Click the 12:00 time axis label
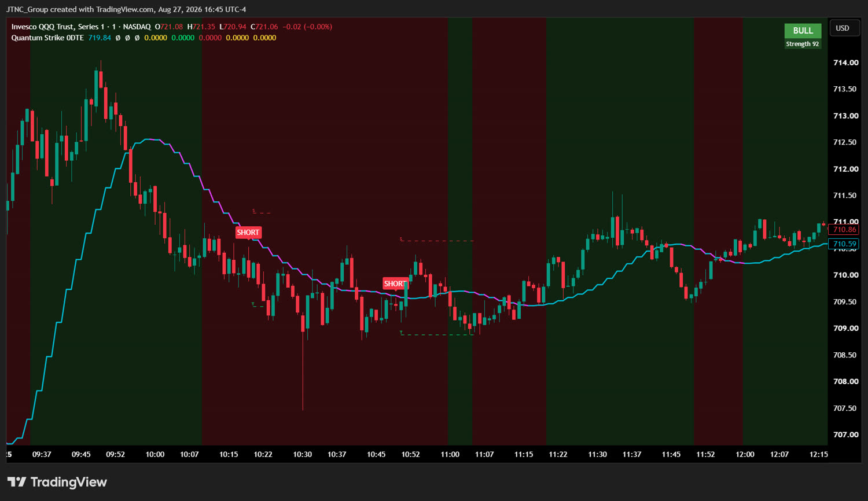The width and height of the screenshot is (868, 501). click(x=745, y=454)
